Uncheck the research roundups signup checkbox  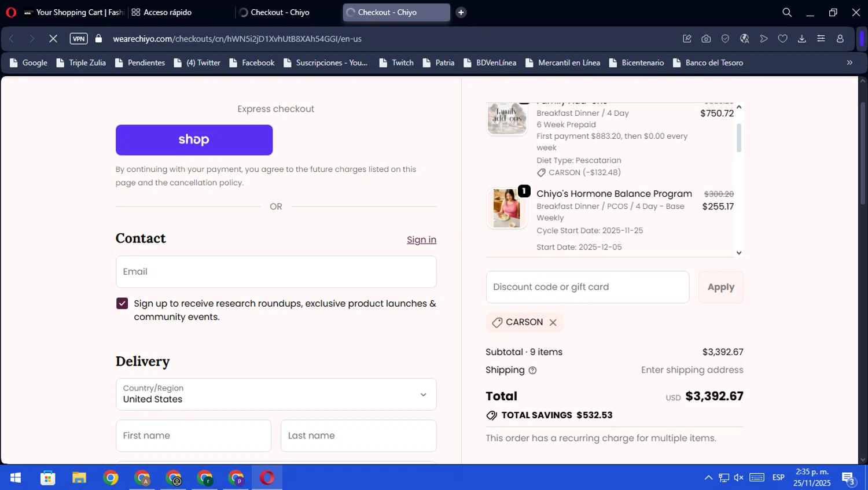122,304
